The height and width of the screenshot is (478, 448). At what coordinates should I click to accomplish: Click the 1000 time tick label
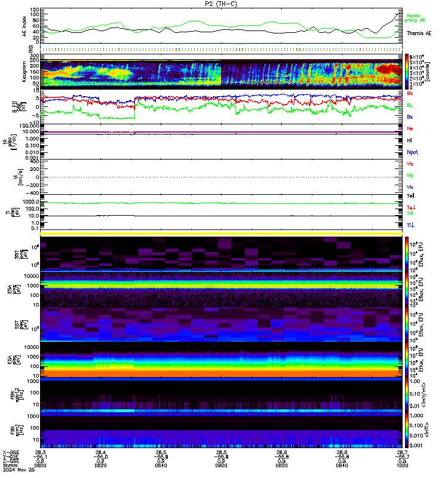pos(402,465)
